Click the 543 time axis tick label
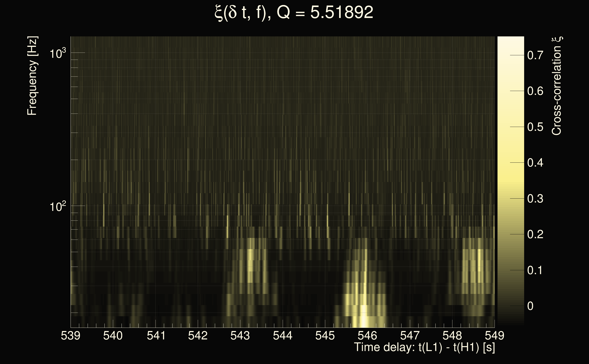589x364 pixels. point(240,336)
